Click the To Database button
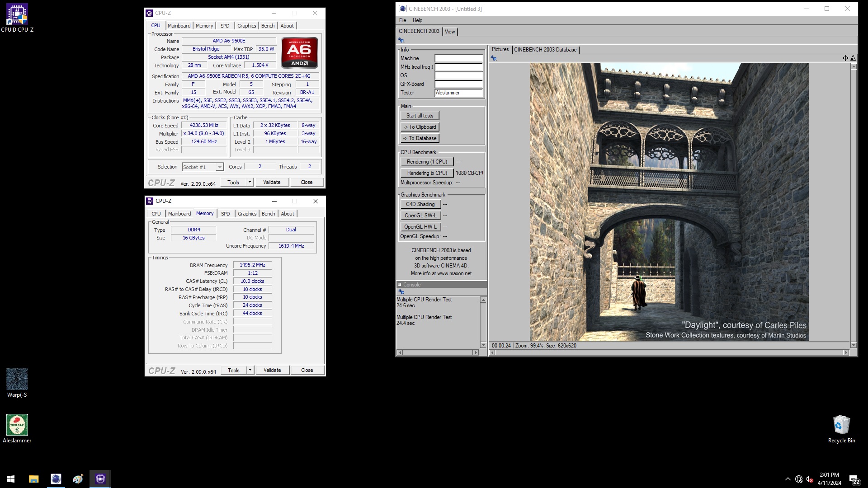Image resolution: width=868 pixels, height=488 pixels. click(x=420, y=138)
